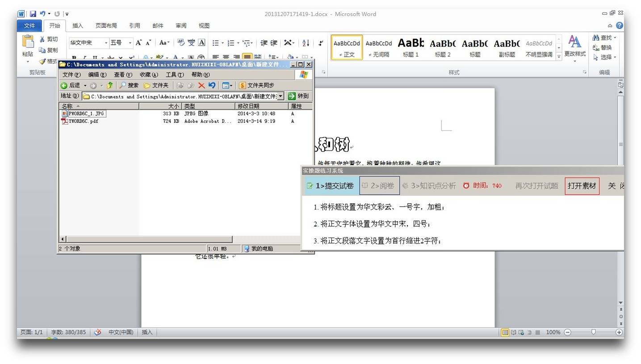Screen dimensions: 641x364
Task: Click the Undo icon in Explorer toolbar
Action: [212, 85]
